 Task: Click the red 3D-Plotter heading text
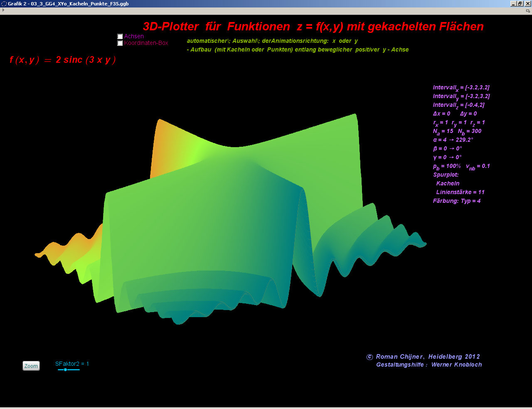click(x=313, y=27)
